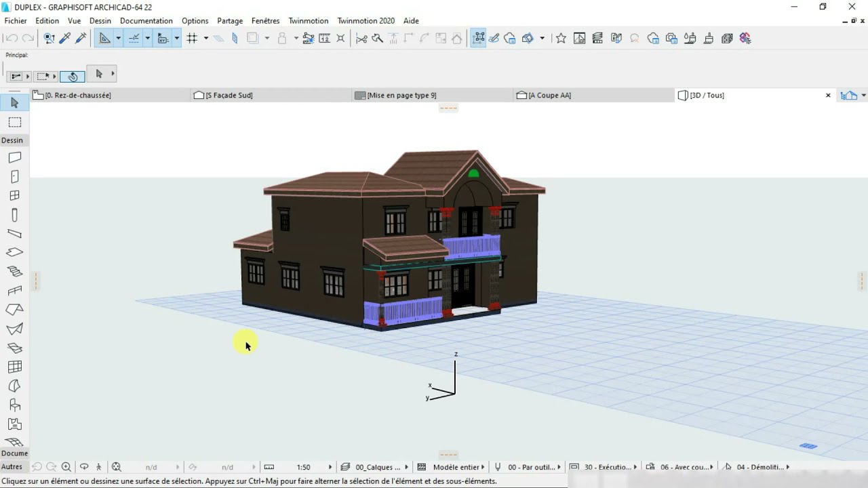
Task: Open the grid snap dropdown arrow
Action: (205, 39)
